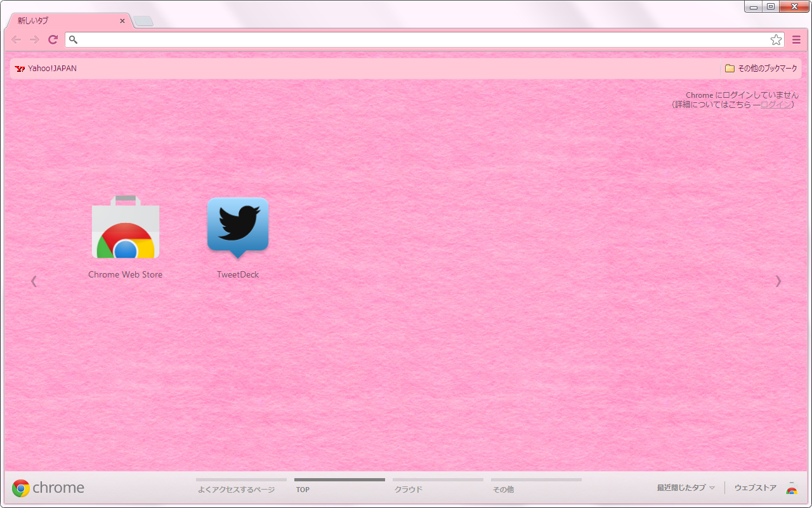Open the Chrome hamburger menu
The height and width of the screenshot is (508, 812).
(796, 39)
